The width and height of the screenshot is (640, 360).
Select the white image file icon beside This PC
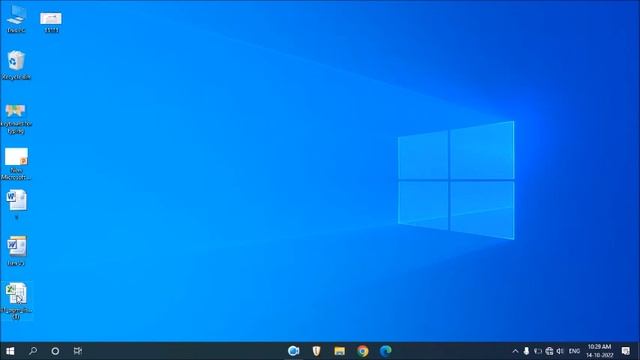click(51, 21)
